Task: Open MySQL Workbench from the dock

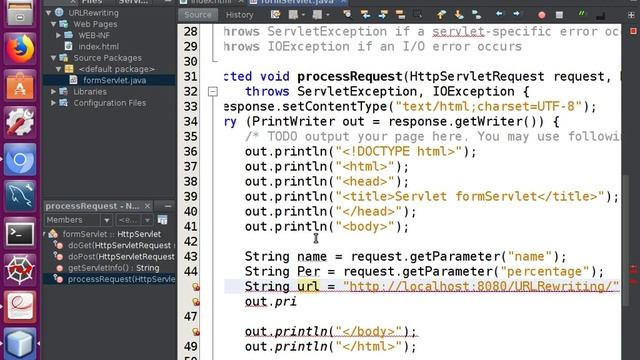Action: pos(20,196)
